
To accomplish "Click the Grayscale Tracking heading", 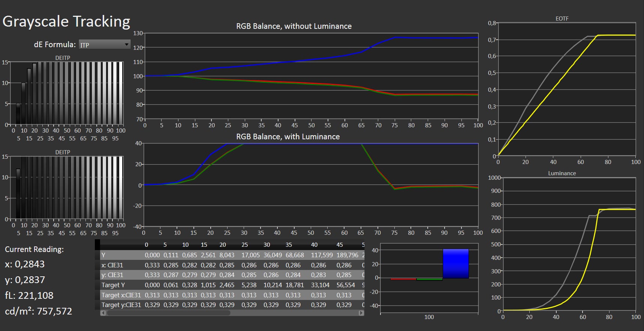I will coord(66,21).
